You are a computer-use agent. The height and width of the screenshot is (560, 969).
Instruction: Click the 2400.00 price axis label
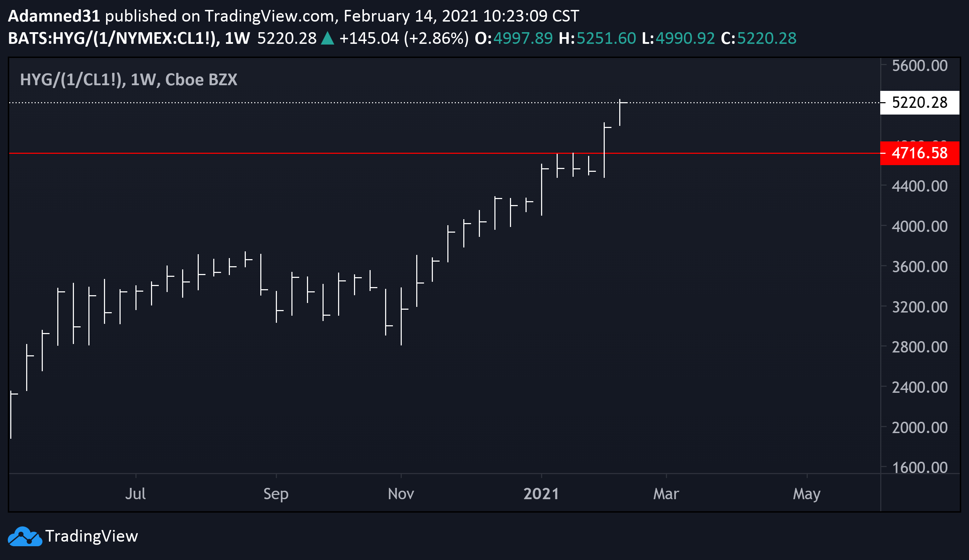(x=920, y=387)
